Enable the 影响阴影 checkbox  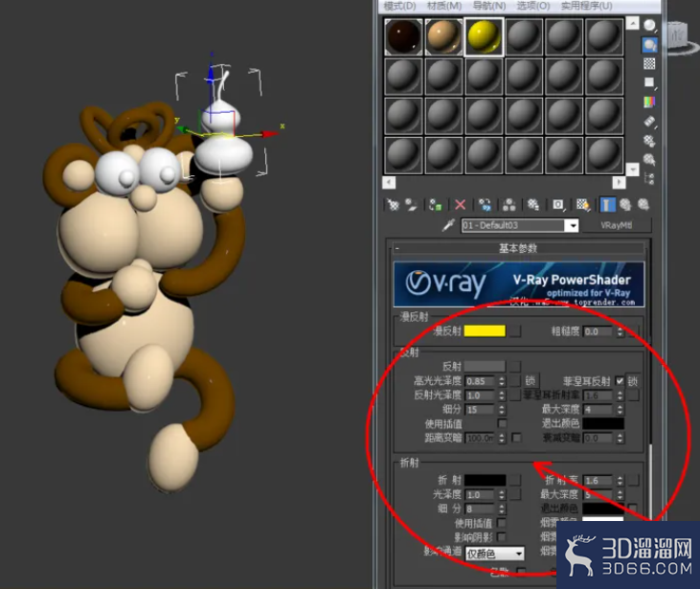[x=502, y=536]
